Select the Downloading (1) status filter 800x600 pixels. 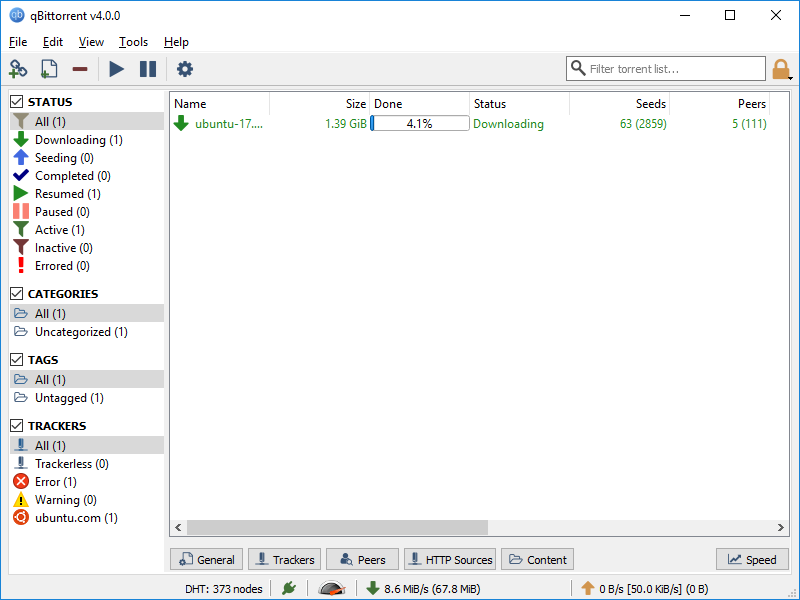(x=78, y=140)
